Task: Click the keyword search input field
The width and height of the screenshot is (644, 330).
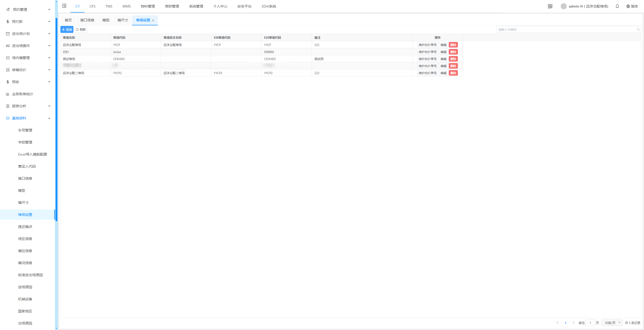Action: [566, 30]
